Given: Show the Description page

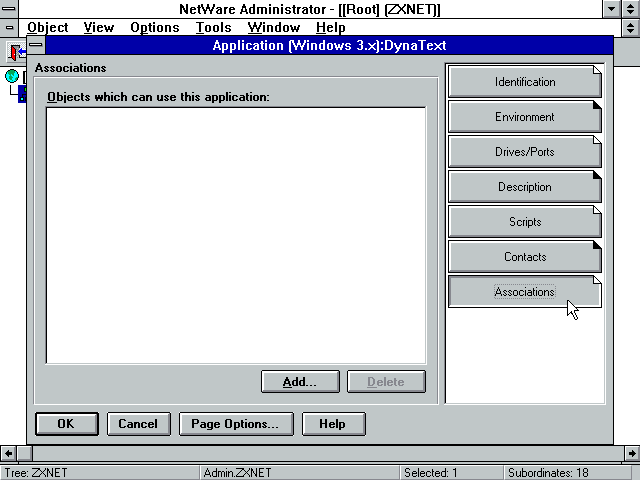Looking at the screenshot, I should coord(524,187).
